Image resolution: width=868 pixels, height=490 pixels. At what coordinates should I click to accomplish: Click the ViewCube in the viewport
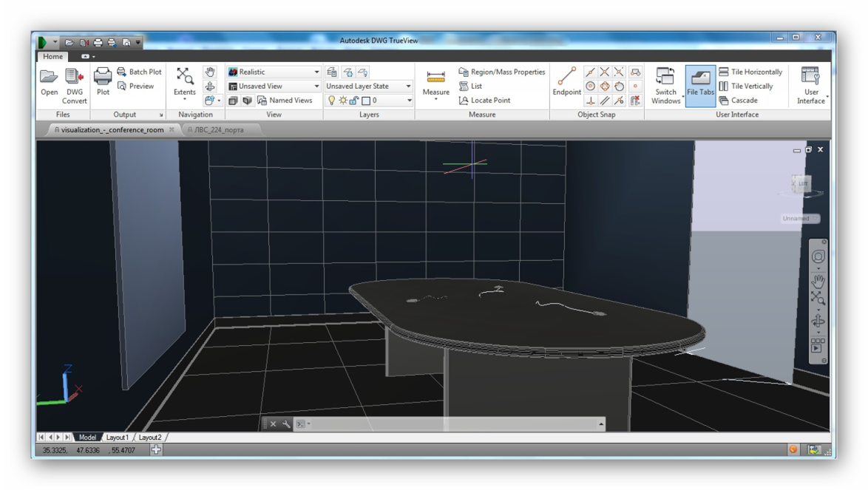[x=802, y=183]
